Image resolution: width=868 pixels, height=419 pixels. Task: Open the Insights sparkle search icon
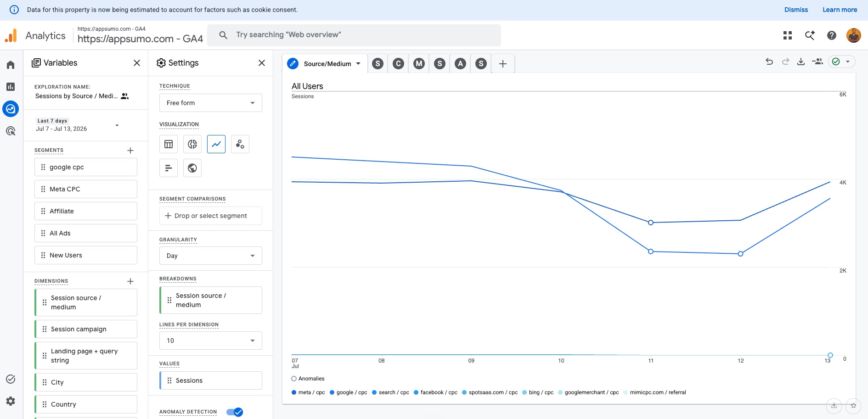coord(810,35)
